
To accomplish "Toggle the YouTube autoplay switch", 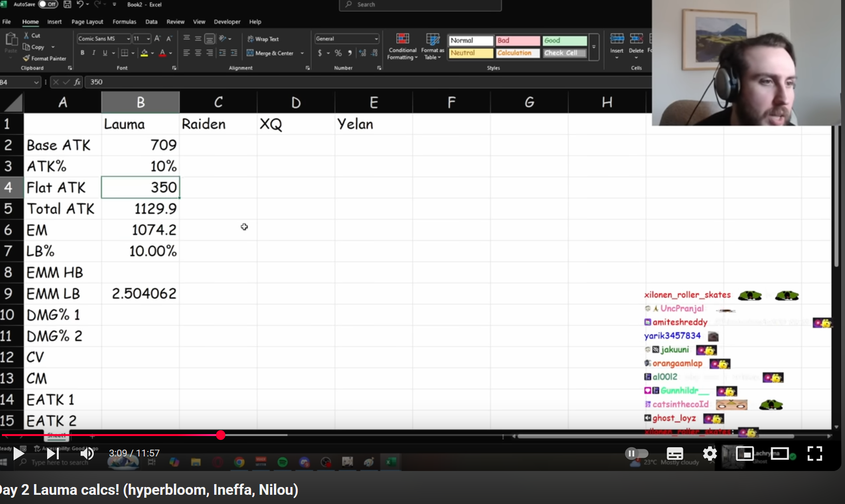I will coord(637,454).
